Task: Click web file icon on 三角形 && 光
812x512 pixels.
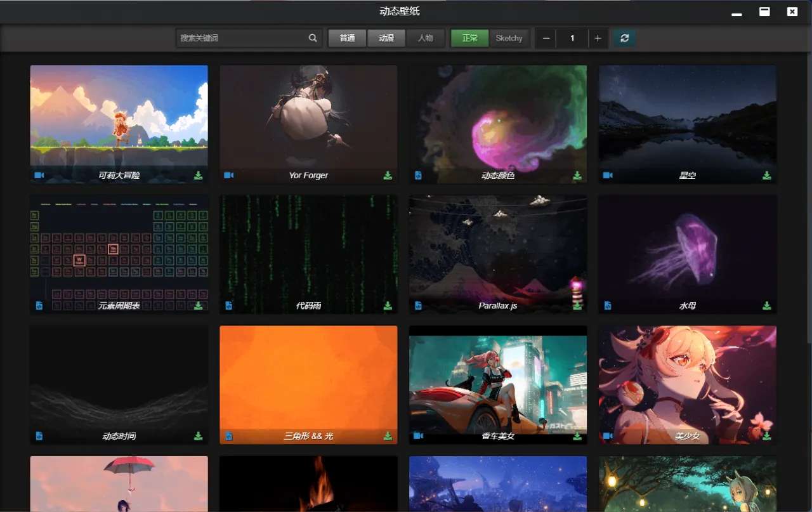Action: point(229,436)
